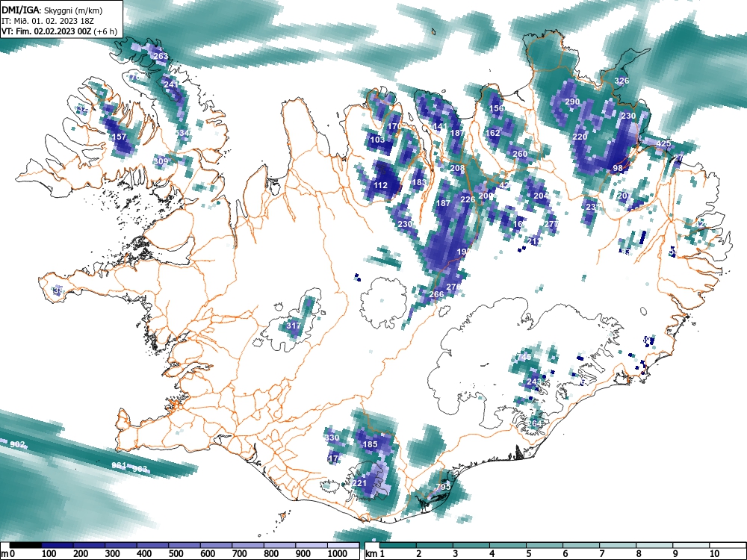
Task: Click the '309' visibility label
Action: 161,161
